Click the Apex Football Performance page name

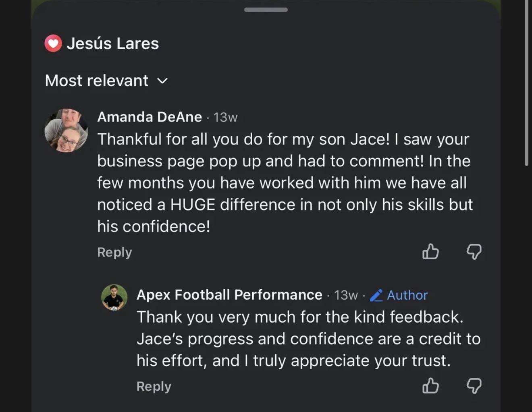229,295
